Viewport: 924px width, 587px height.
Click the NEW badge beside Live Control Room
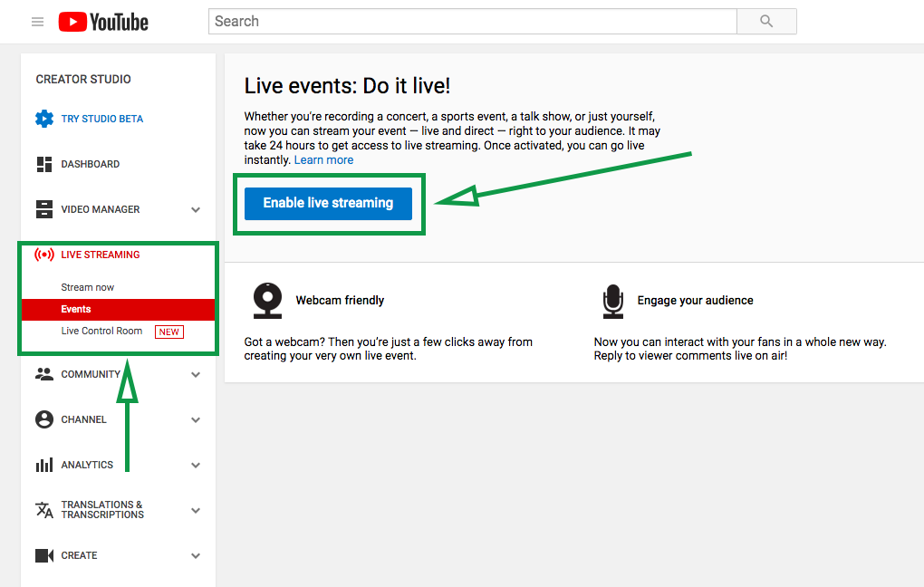click(x=169, y=332)
